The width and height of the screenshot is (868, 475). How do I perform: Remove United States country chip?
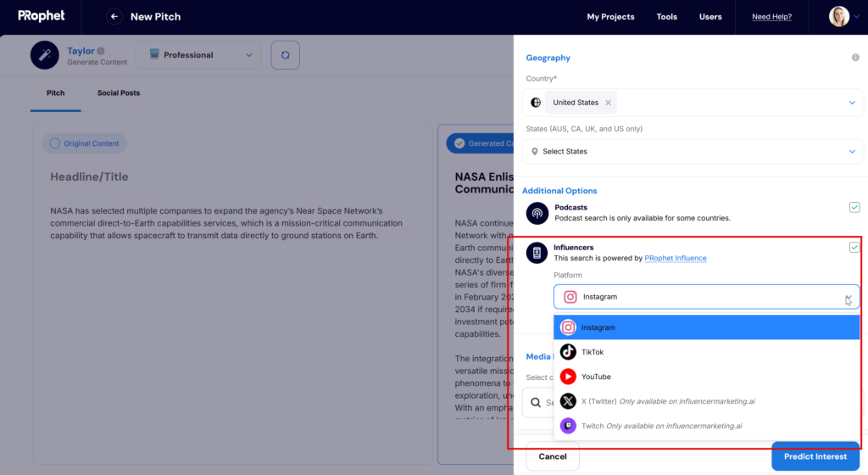point(608,103)
